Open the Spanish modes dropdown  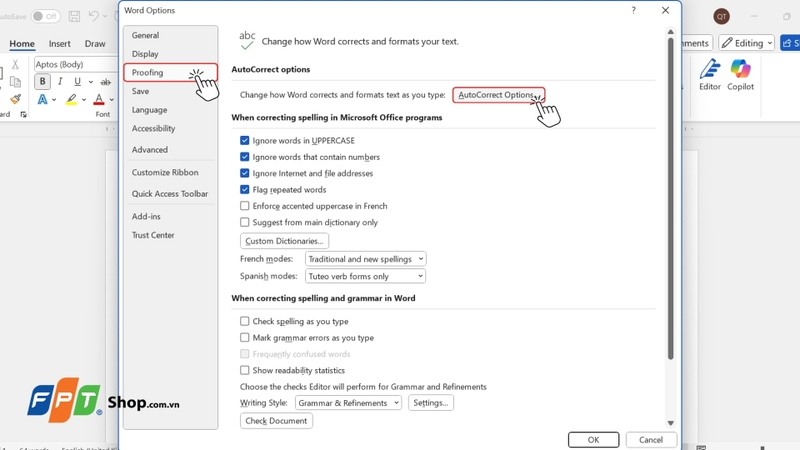tap(365, 276)
